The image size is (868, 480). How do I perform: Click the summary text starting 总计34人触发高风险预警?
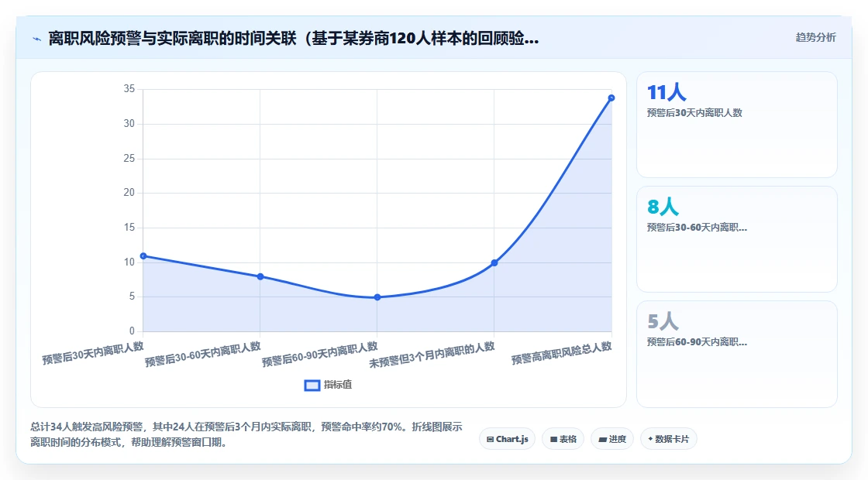coord(246,434)
